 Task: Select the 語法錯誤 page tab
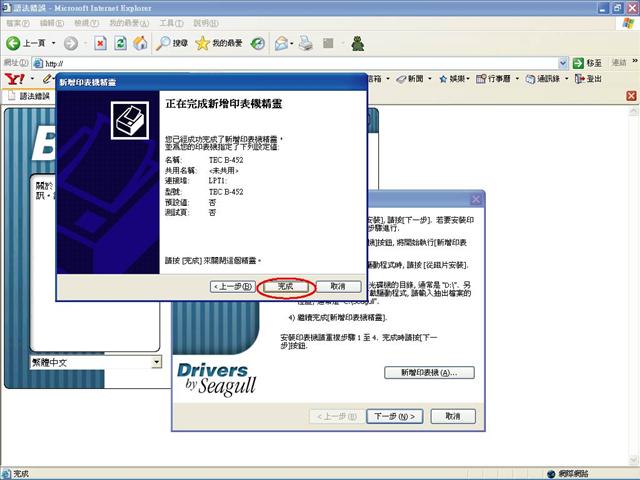[29, 96]
